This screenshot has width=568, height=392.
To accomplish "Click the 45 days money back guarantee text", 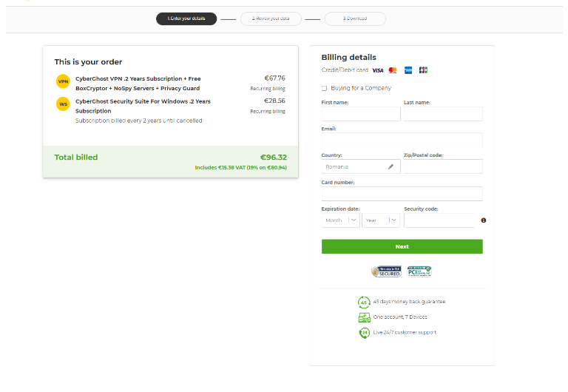I will pyautogui.click(x=409, y=302).
